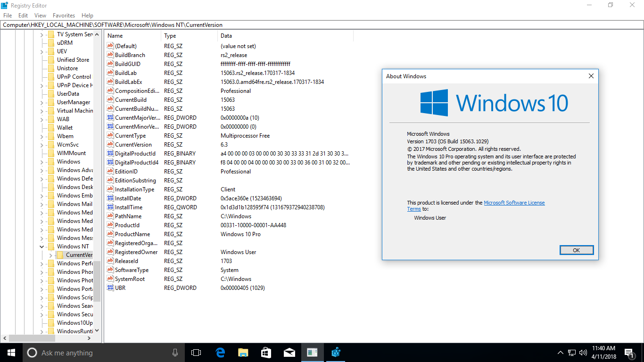The height and width of the screenshot is (362, 644).
Task: Sort values by the Data column header
Action: tap(285, 36)
